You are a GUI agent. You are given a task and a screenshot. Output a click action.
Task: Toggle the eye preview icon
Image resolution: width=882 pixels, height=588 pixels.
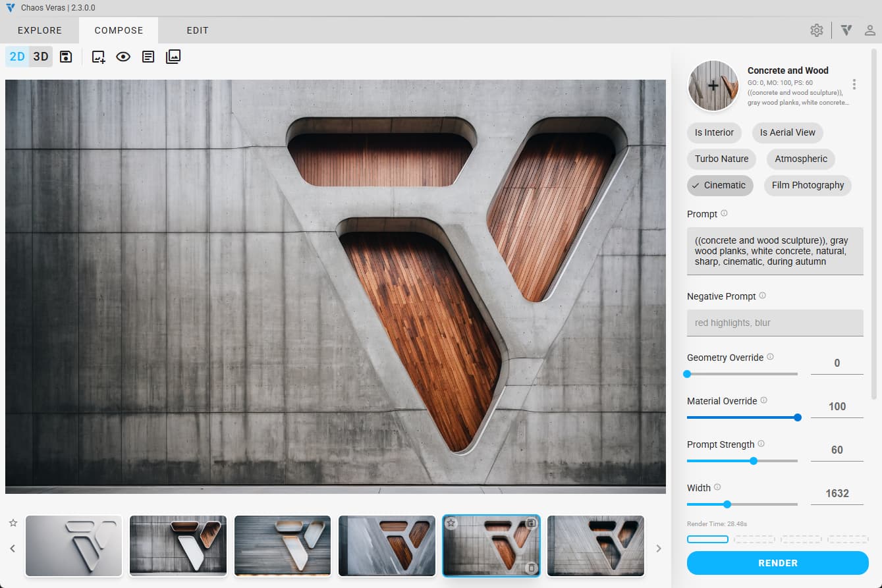coord(123,57)
